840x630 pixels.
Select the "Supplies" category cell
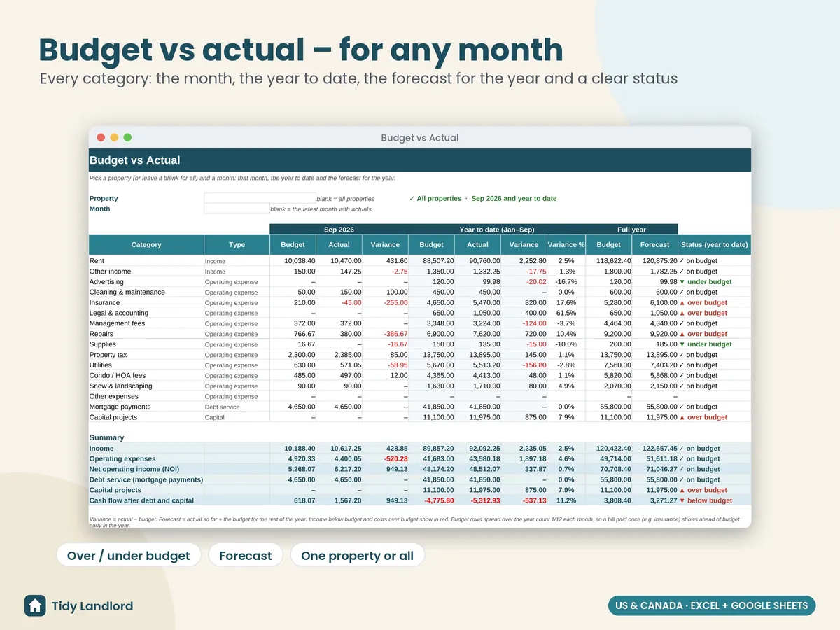coord(146,344)
